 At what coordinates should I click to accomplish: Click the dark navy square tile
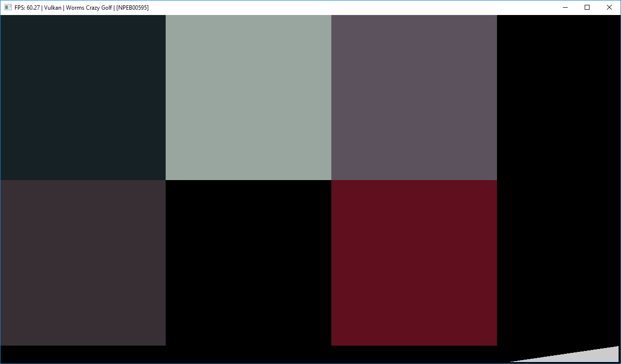click(83, 97)
